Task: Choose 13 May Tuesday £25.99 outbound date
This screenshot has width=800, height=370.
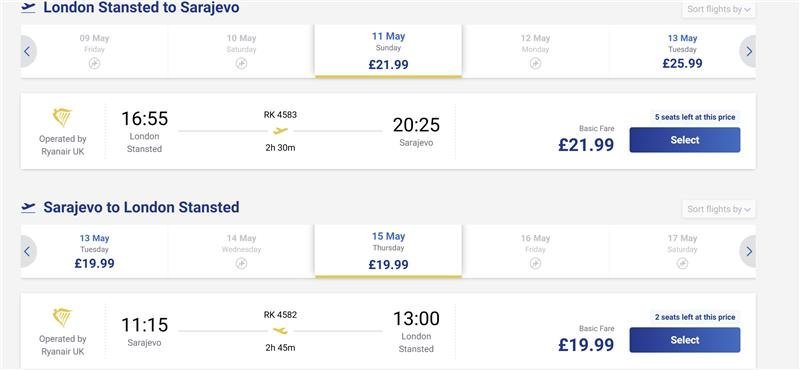Action: [682, 51]
